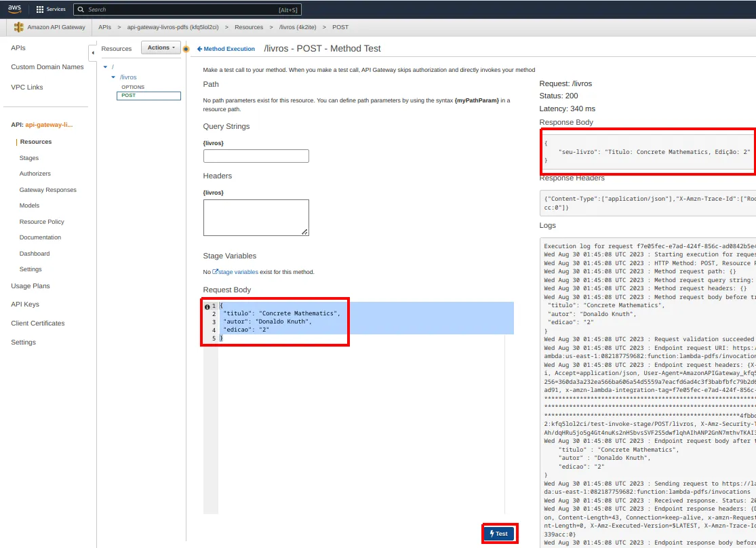This screenshot has height=548, width=756.
Task: Open the Actions dropdown
Action: (161, 47)
